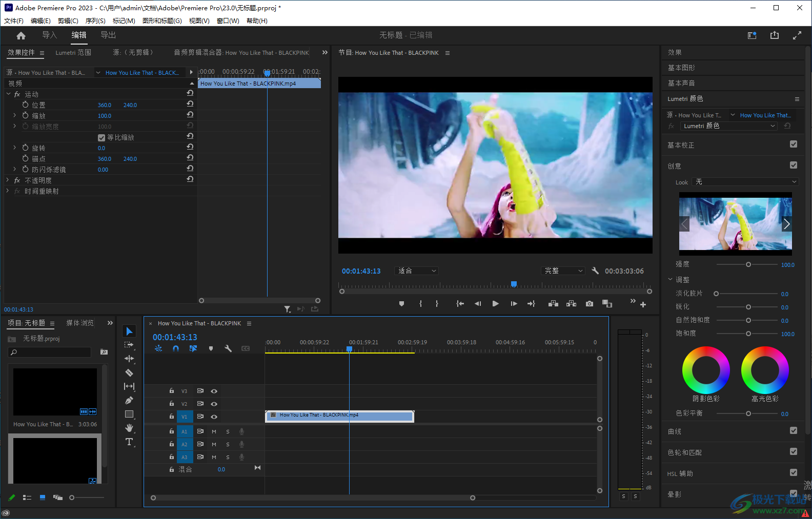Switch to the Export (导出) tab
This screenshot has height=519, width=812.
point(108,35)
